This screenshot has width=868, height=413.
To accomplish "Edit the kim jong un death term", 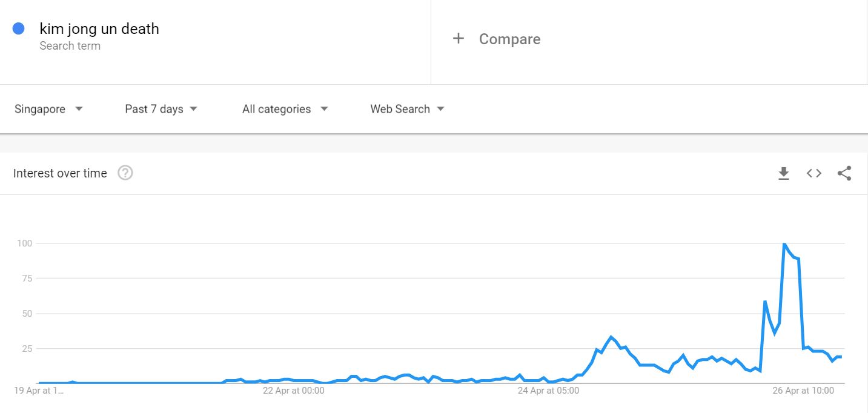I will click(x=99, y=28).
